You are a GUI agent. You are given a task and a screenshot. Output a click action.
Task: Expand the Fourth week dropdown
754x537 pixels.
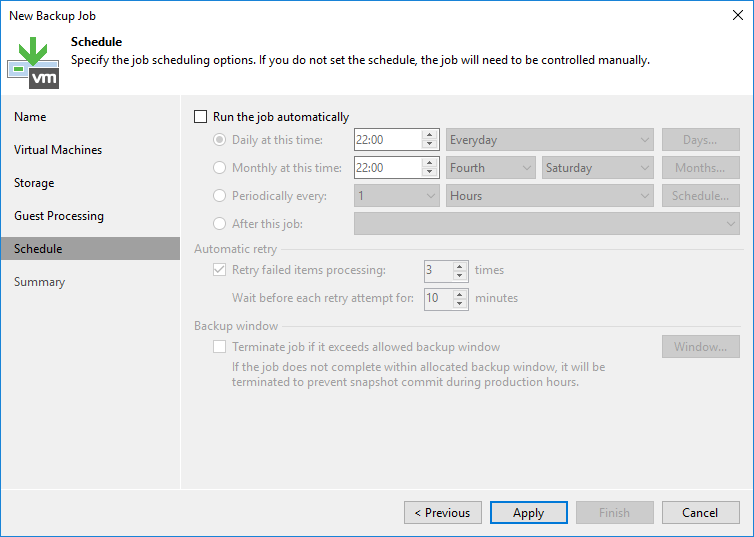[x=490, y=168]
